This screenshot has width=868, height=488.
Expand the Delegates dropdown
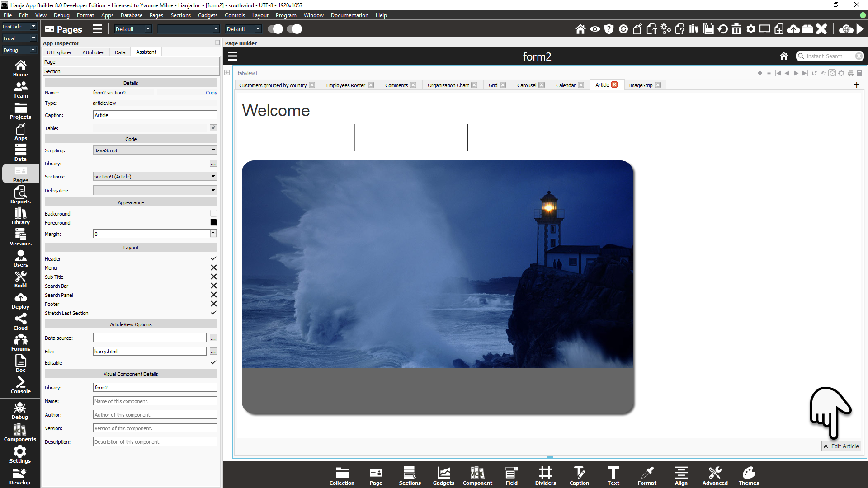155,191
